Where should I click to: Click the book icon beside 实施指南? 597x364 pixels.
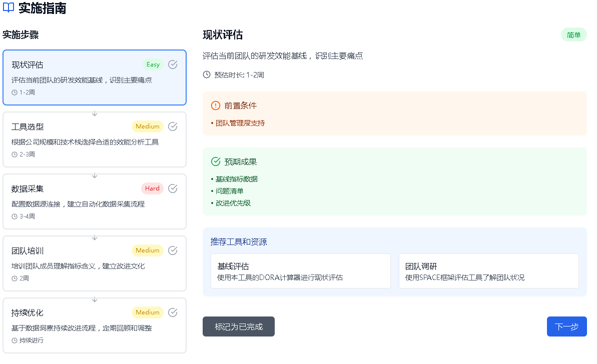tap(9, 7)
